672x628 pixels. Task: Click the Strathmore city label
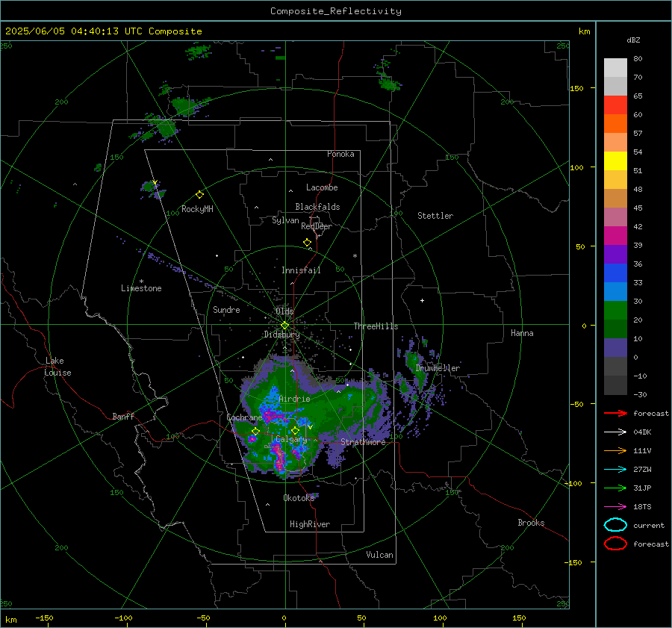point(363,442)
